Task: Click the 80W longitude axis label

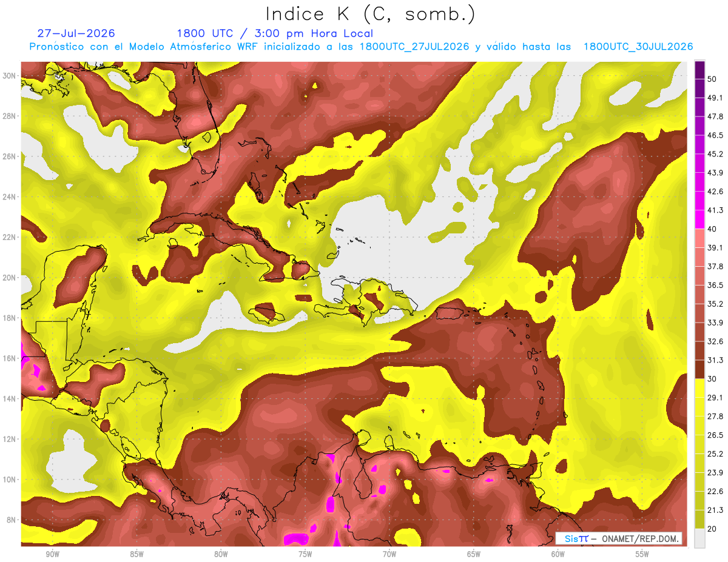Action: point(221,554)
